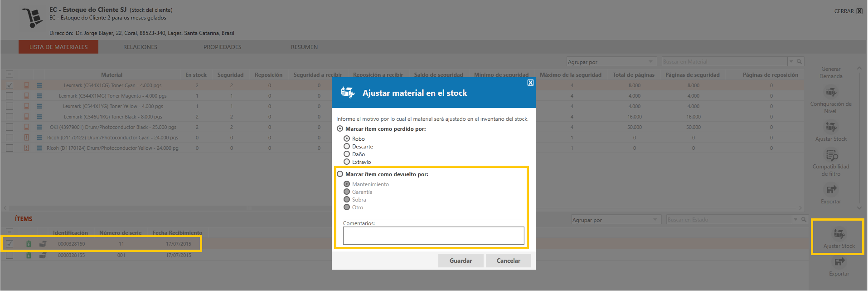Viewport: 868px width, 296px height.
Task: Click upper Ajustar Stock icon in materials sidebar
Action: (x=831, y=127)
